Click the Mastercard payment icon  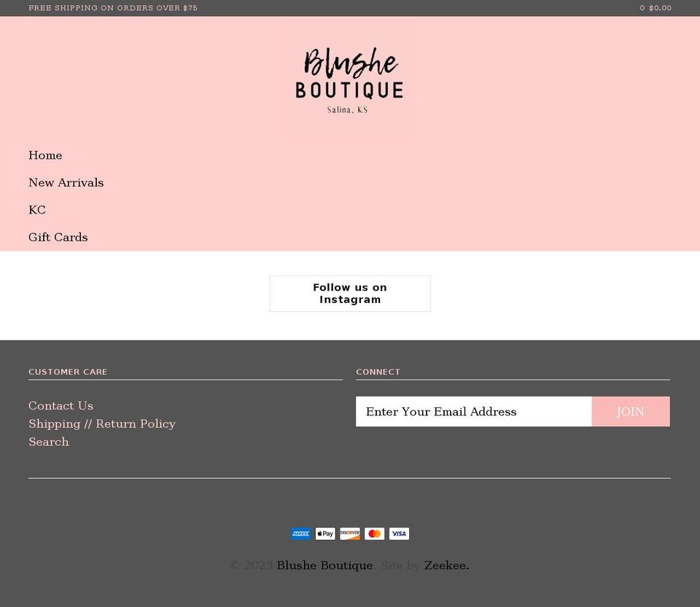point(374,533)
